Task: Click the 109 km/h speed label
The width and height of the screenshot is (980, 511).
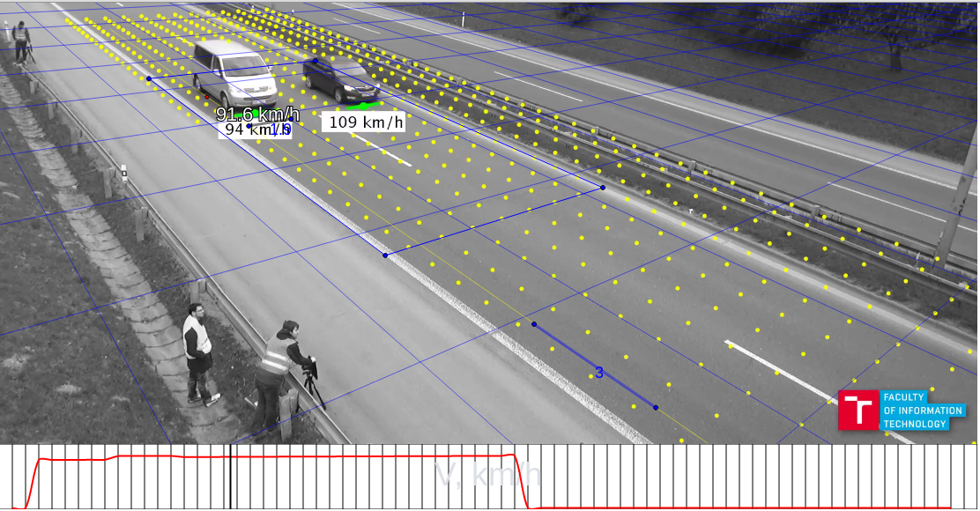Action: [363, 122]
